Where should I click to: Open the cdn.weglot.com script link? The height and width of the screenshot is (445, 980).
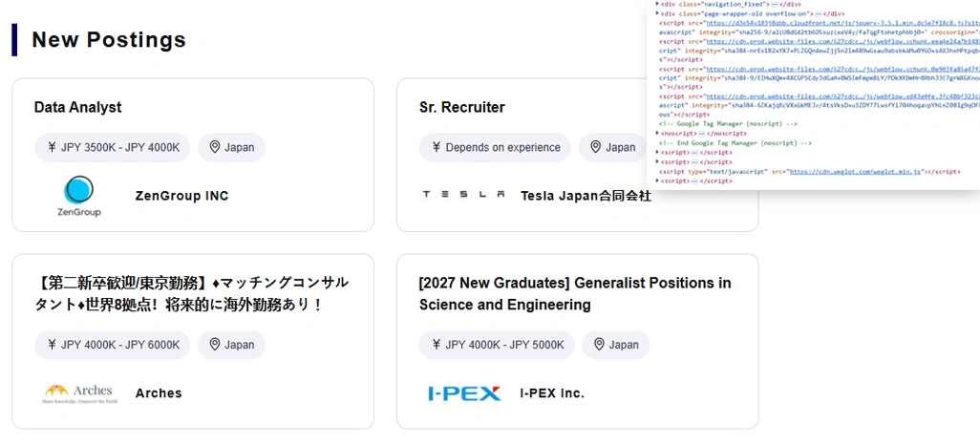click(x=853, y=171)
